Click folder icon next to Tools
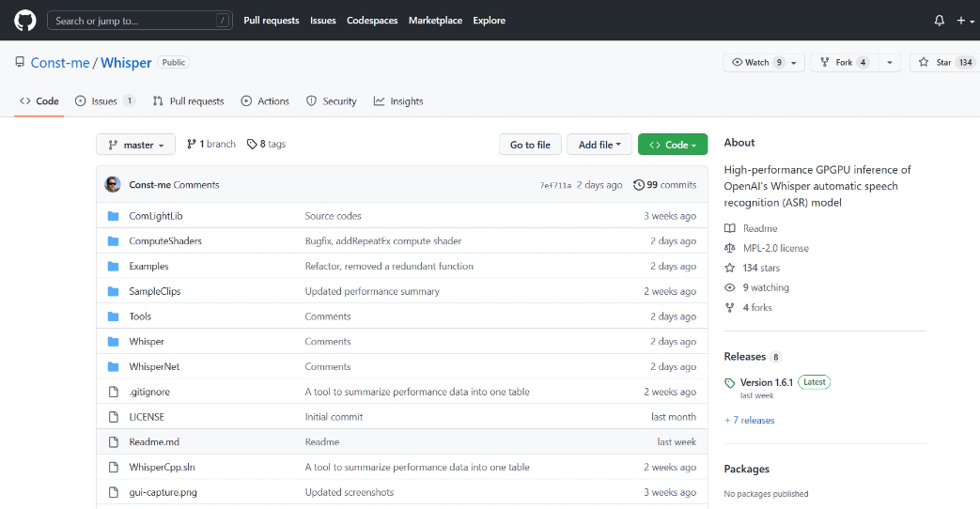 pyautogui.click(x=113, y=316)
